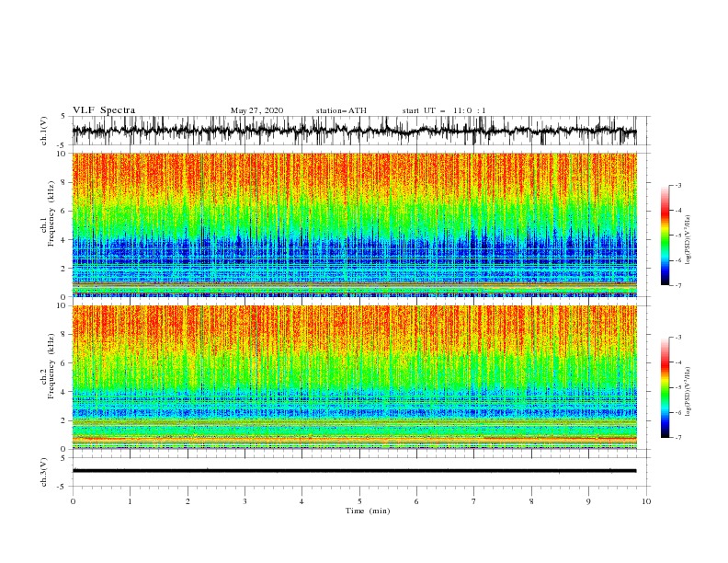Select the "start UT = 11:0 :1" text
The image size is (728, 563).
444,110
